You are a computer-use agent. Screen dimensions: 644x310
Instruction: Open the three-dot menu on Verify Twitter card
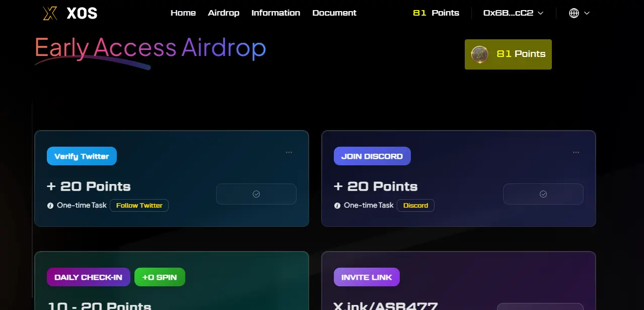pos(289,152)
